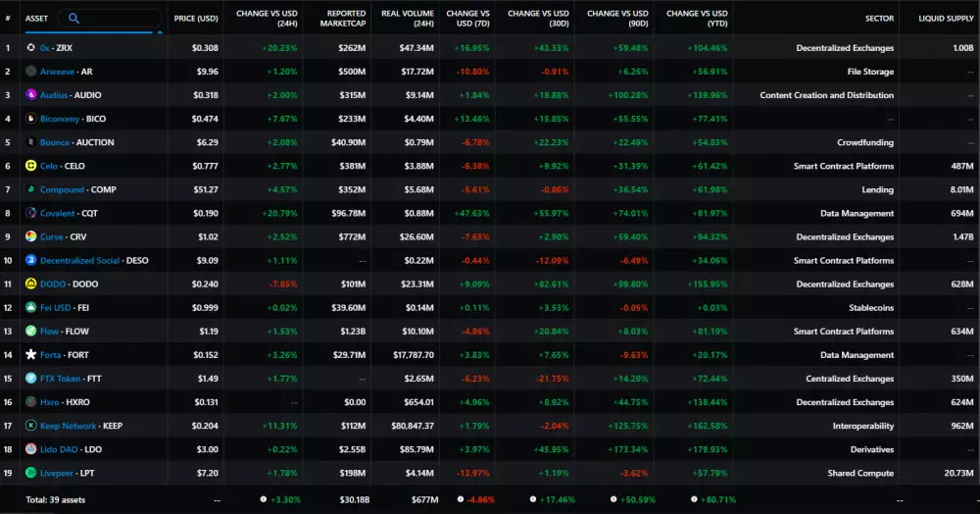The image size is (980, 514).
Task: Click the Interoperability sector cell
Action: click(x=863, y=426)
